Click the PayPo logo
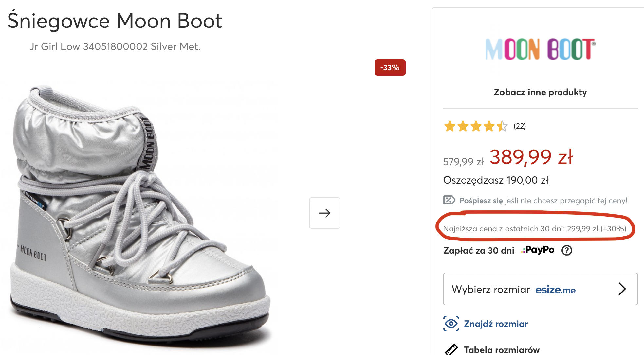 [x=538, y=250]
